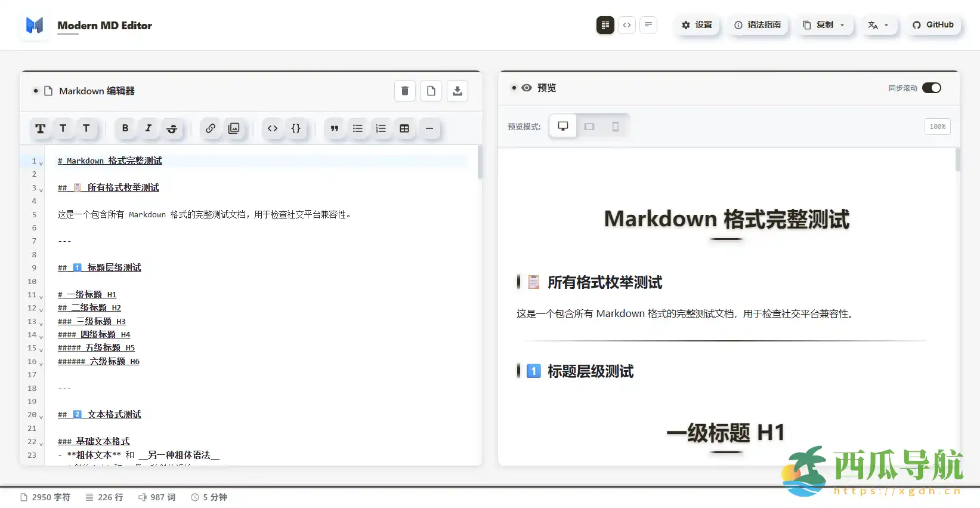Select the mobile preview mode

[616, 127]
